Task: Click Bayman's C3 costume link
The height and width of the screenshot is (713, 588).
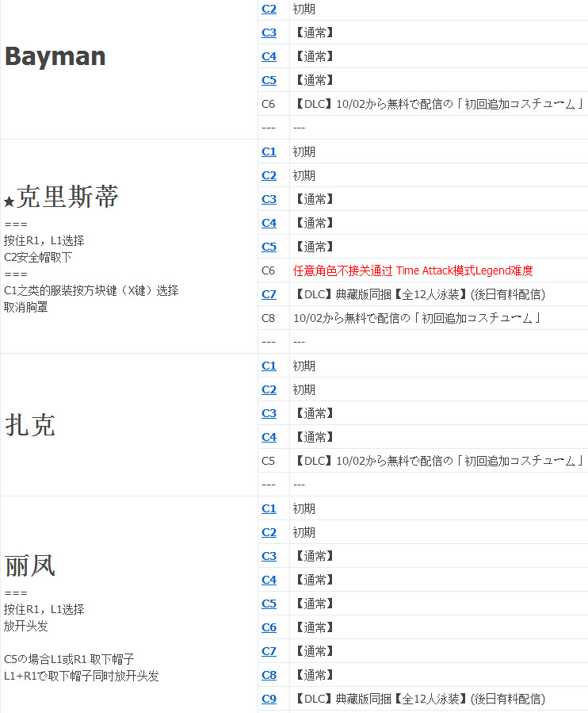Action: point(269,33)
